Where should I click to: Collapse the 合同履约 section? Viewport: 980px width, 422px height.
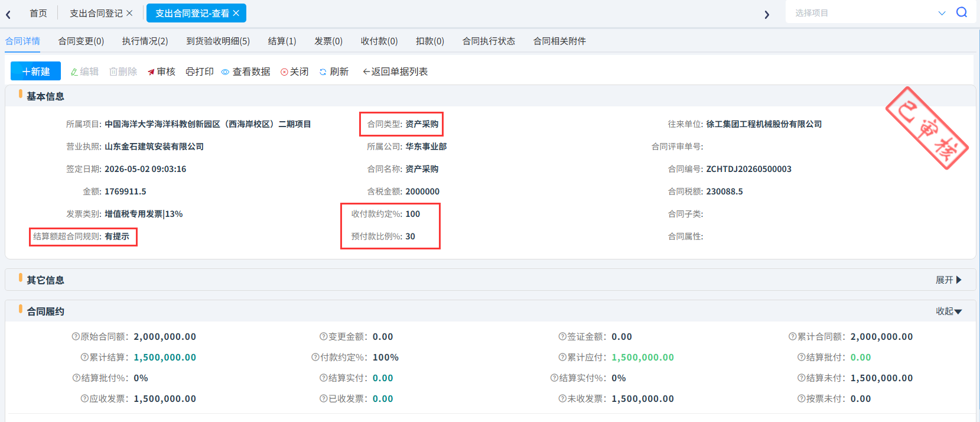949,311
